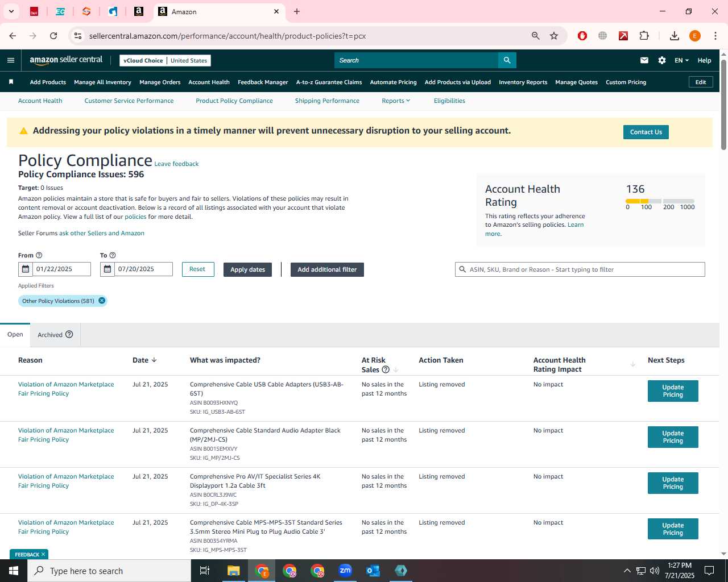The height and width of the screenshot is (582, 728).
Task: Click the search magnifier button
Action: (507, 60)
